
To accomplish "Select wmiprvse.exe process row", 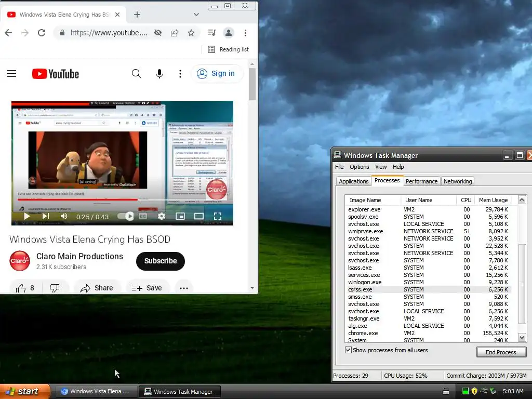I will [x=428, y=231].
